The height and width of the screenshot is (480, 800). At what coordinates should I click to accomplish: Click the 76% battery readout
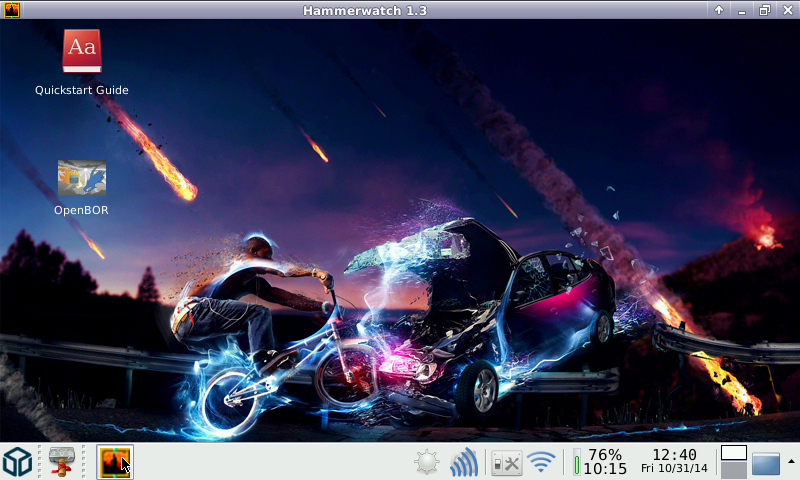coord(605,455)
